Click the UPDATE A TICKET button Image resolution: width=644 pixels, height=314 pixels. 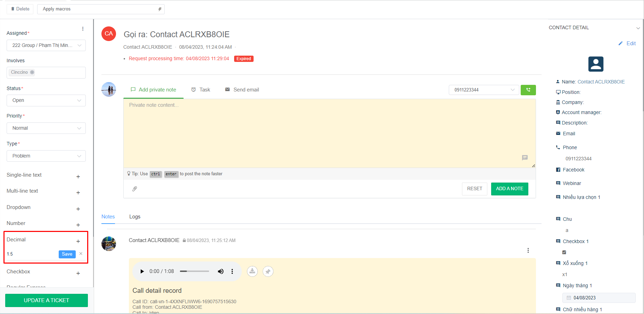(x=47, y=300)
